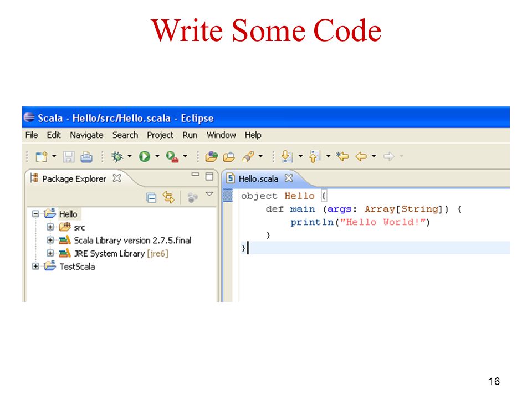Open the File menu
532x399 pixels.
32,135
